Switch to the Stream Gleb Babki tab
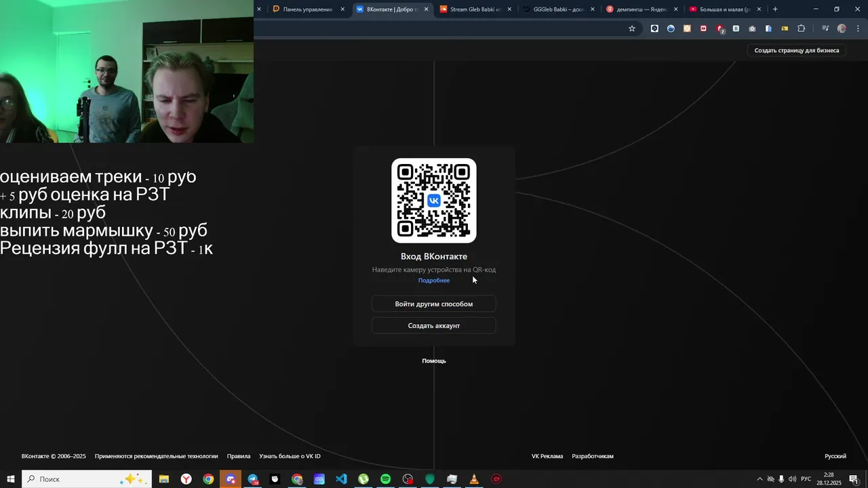Viewport: 868px width, 488px height. 475,9
